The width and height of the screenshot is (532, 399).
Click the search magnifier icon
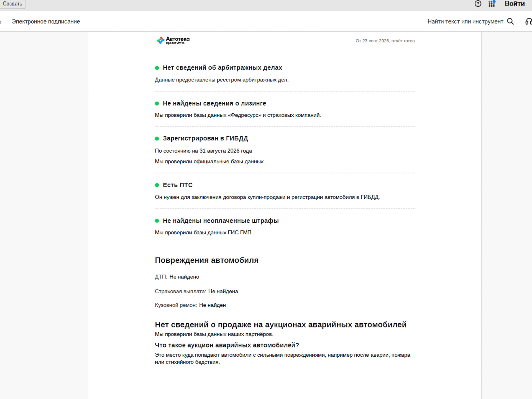[510, 21]
